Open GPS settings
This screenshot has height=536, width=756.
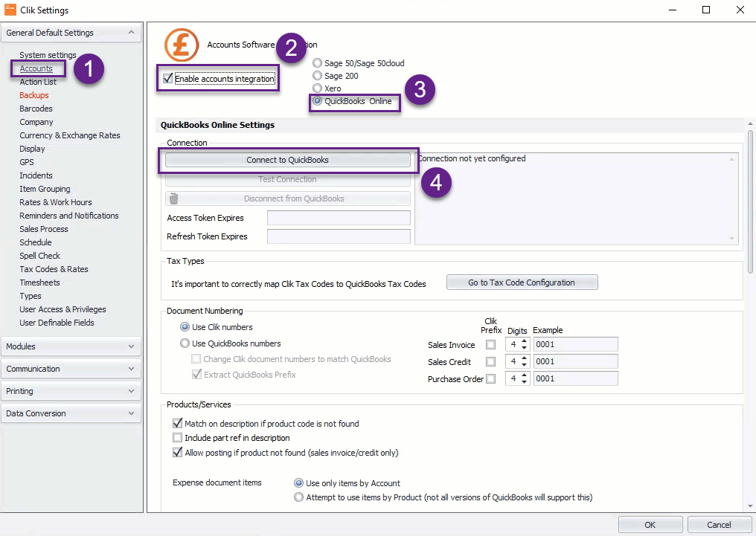pos(27,162)
